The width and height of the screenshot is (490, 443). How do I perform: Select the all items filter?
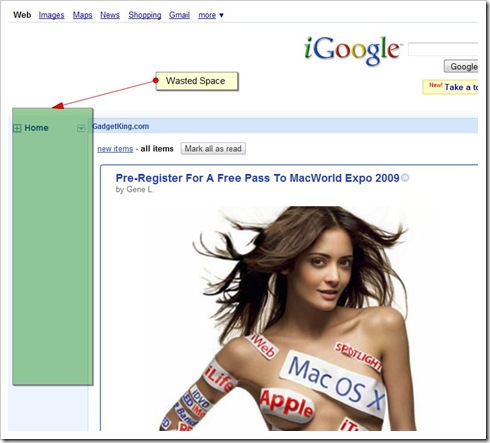157,149
